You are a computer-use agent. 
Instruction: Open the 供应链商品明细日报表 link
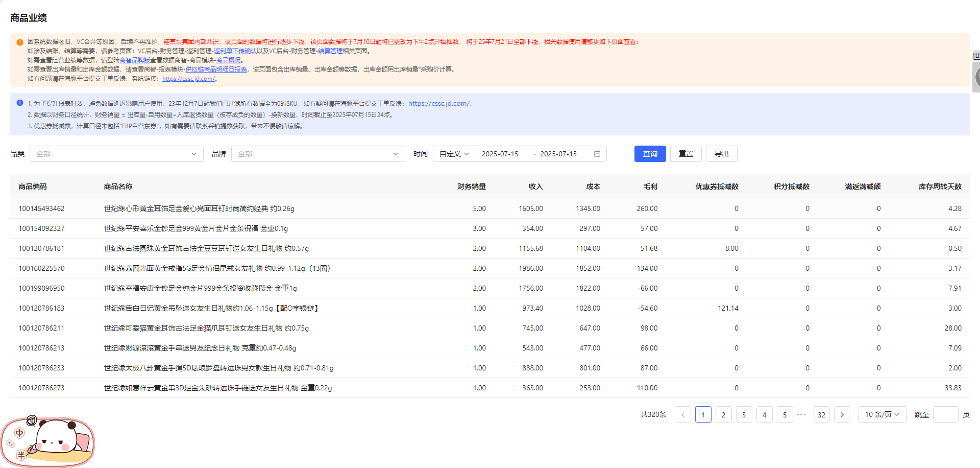216,69
